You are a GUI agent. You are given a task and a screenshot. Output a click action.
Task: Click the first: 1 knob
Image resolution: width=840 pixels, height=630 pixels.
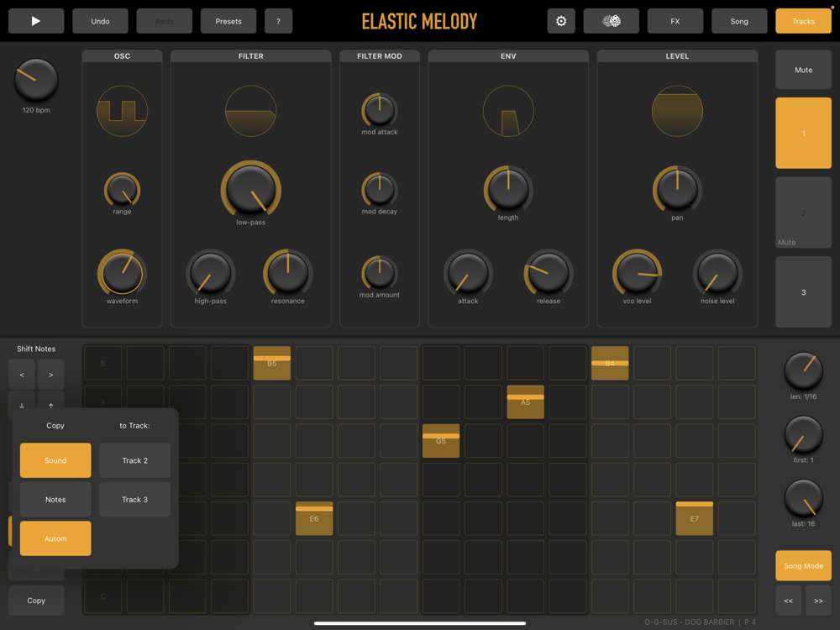804,434
